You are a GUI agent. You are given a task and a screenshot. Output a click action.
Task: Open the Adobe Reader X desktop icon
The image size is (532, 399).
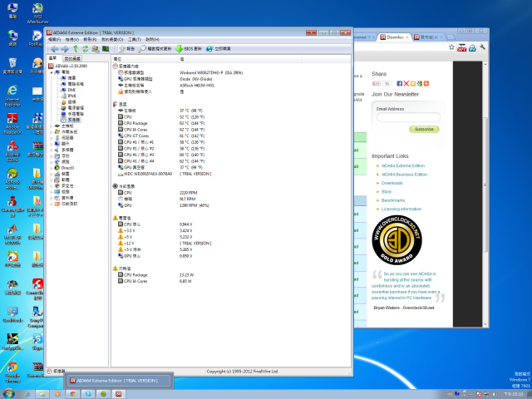click(x=12, y=124)
